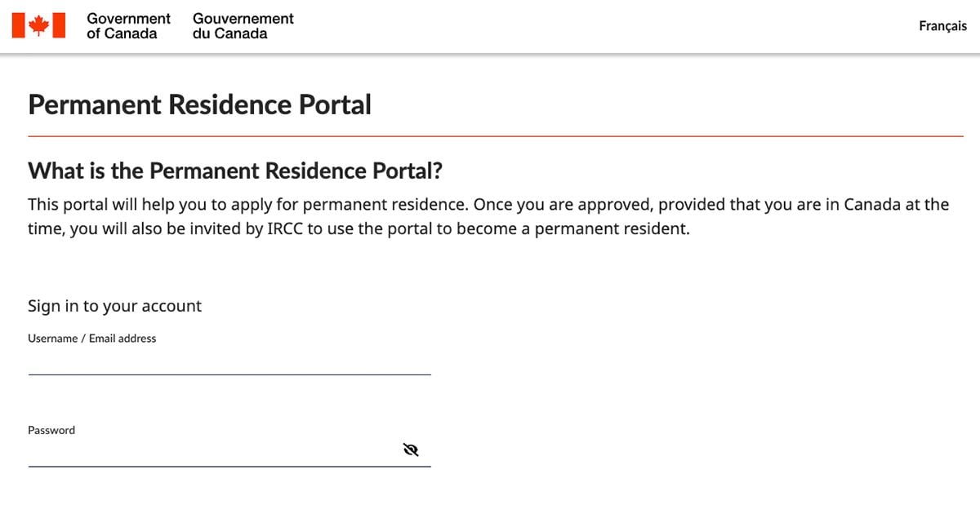The image size is (980, 514).
Task: Click the "Password" field label
Action: (51, 430)
